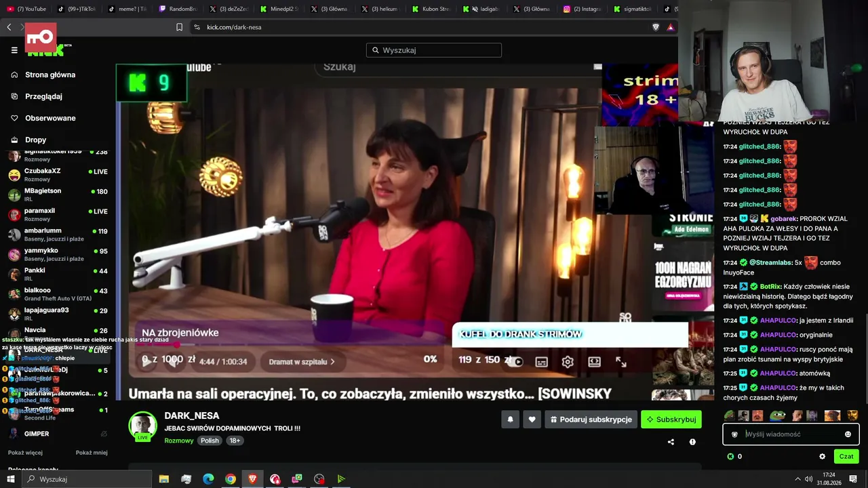868x488 pixels.
Task: Switch to the ladigab browser tab
Action: 482,9
